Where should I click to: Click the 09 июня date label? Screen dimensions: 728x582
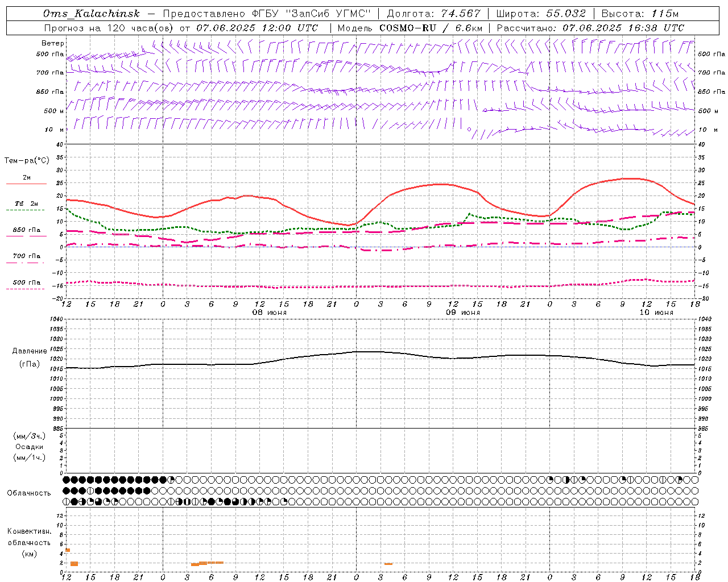pyautogui.click(x=462, y=313)
